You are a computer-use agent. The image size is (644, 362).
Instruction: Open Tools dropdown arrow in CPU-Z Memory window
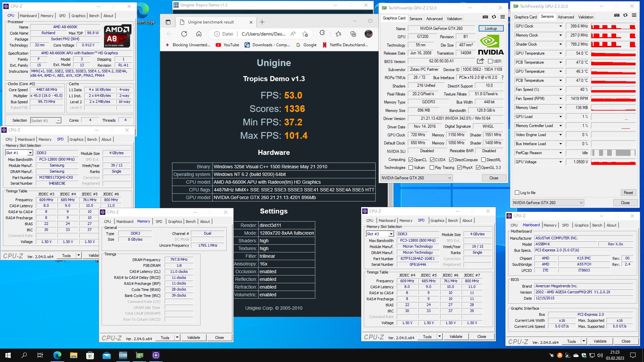coord(177,338)
